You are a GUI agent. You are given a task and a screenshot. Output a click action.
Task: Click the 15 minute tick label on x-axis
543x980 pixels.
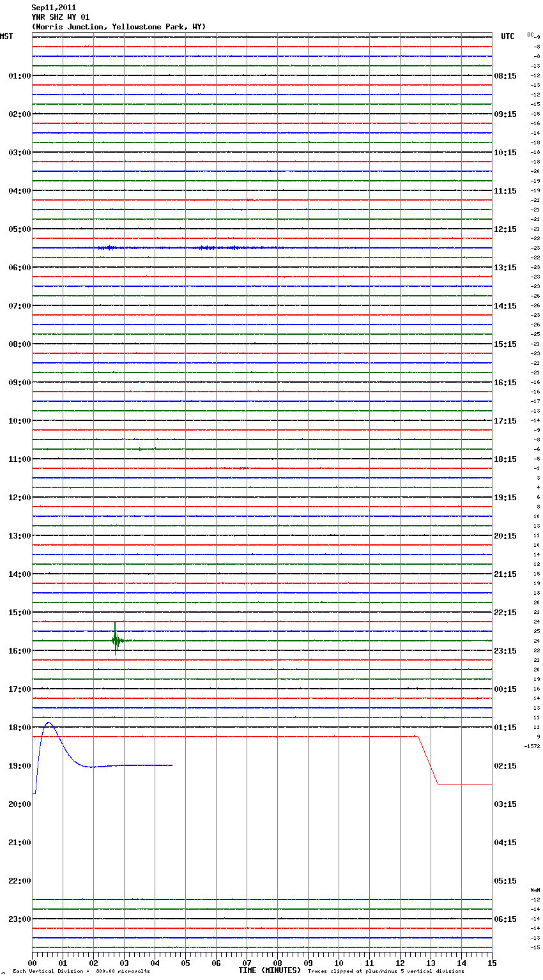click(x=492, y=963)
